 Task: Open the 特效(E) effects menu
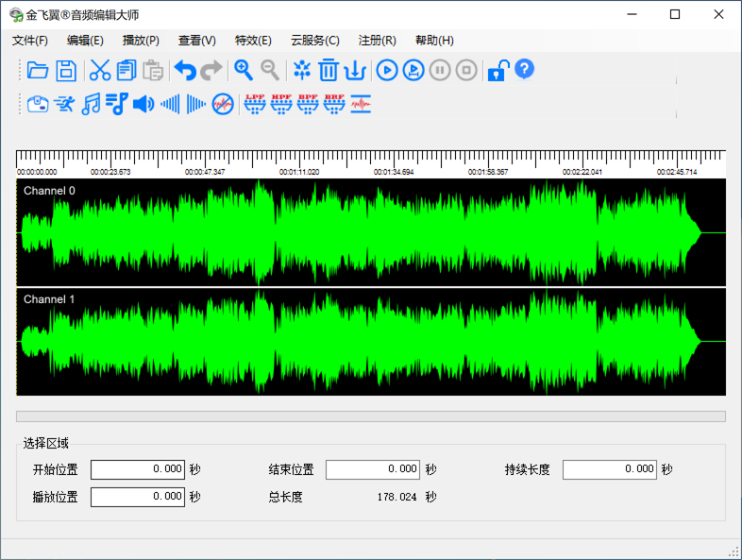click(253, 41)
